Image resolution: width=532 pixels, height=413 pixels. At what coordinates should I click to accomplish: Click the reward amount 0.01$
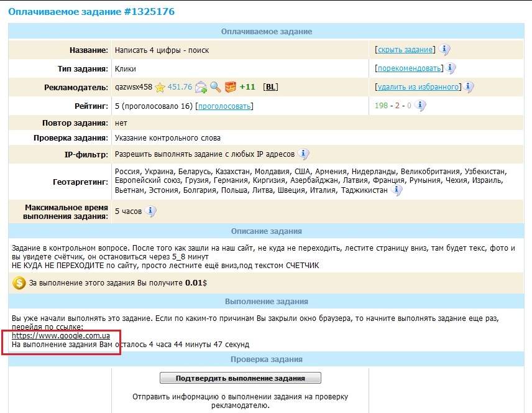tap(196, 283)
